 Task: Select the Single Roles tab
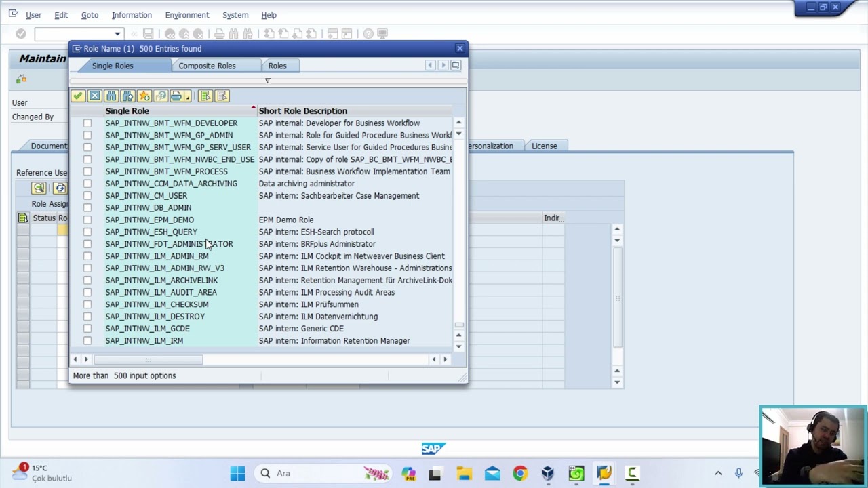(113, 66)
